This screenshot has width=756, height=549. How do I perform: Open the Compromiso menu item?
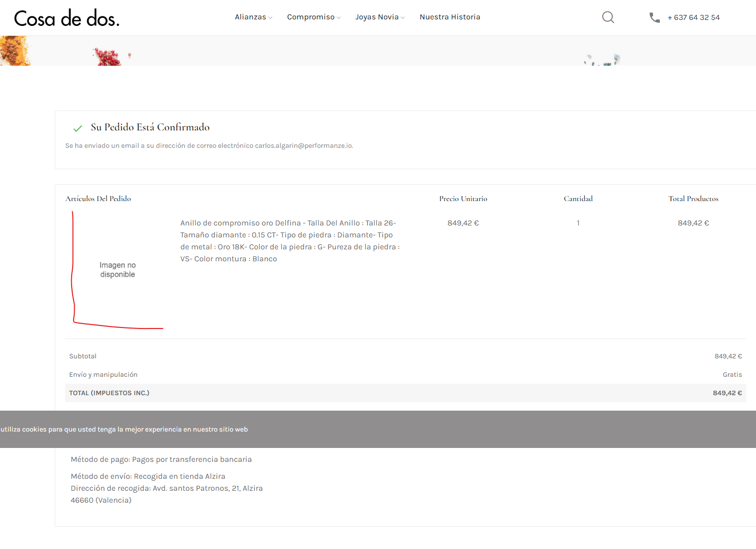[x=311, y=17]
